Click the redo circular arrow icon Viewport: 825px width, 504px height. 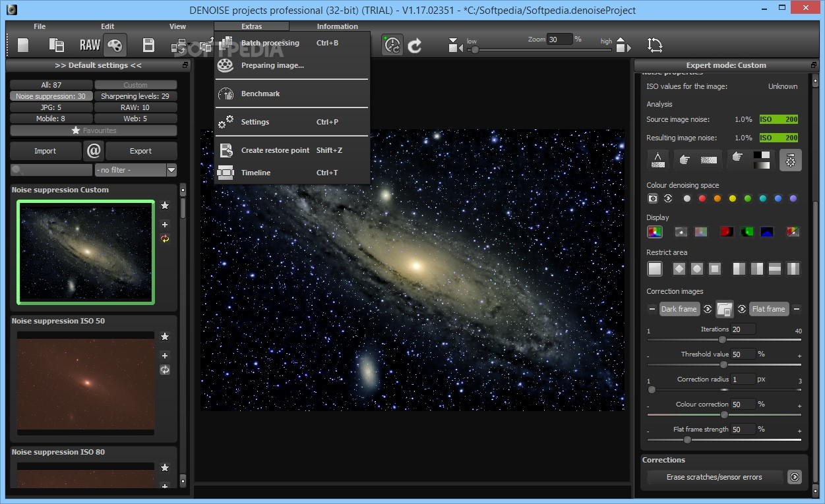[x=415, y=45]
